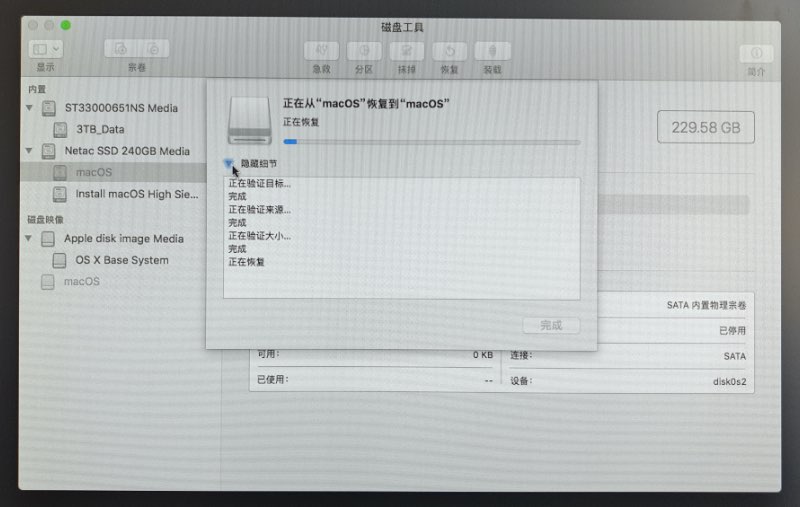Click the Netac SSD disk icon
Image resolution: width=800 pixels, height=507 pixels.
pyautogui.click(x=48, y=151)
